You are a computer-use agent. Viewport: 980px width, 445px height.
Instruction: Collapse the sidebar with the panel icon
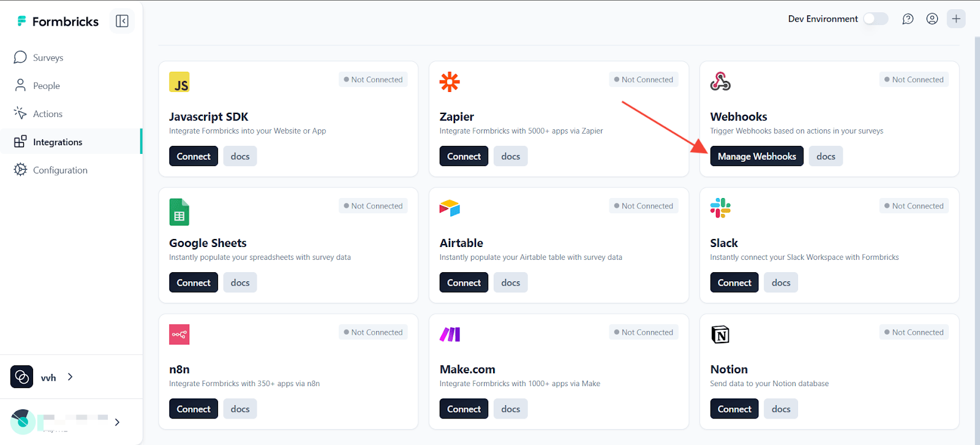click(x=122, y=21)
